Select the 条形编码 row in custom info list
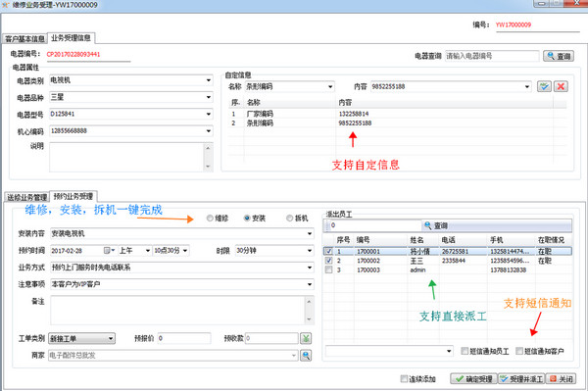Screen dimensions: 588x391 tap(398, 122)
